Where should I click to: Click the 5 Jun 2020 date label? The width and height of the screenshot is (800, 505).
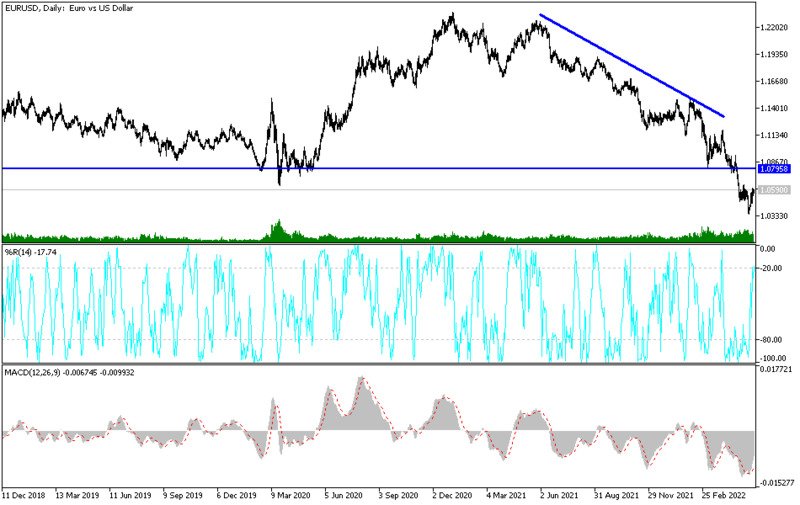344,495
